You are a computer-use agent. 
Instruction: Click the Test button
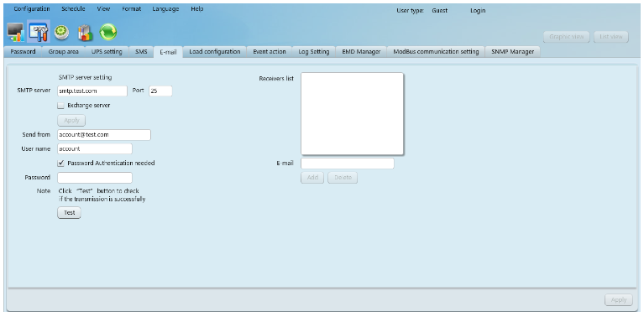69,212
